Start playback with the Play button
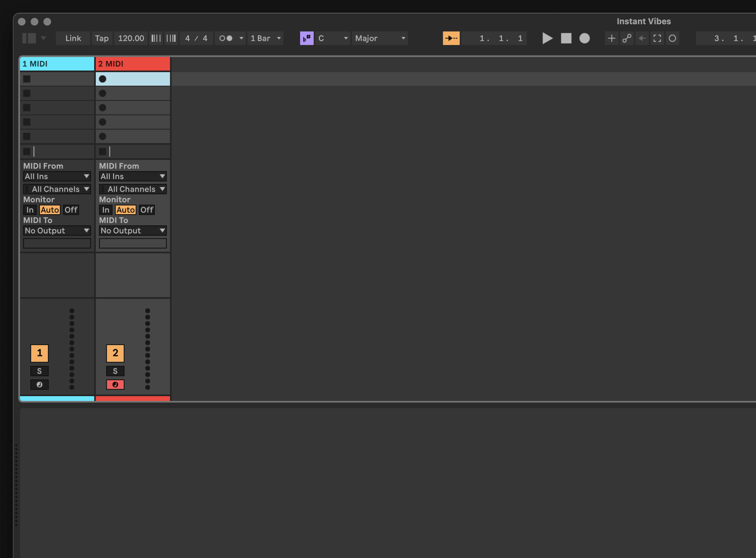The image size is (756, 558). tap(547, 38)
